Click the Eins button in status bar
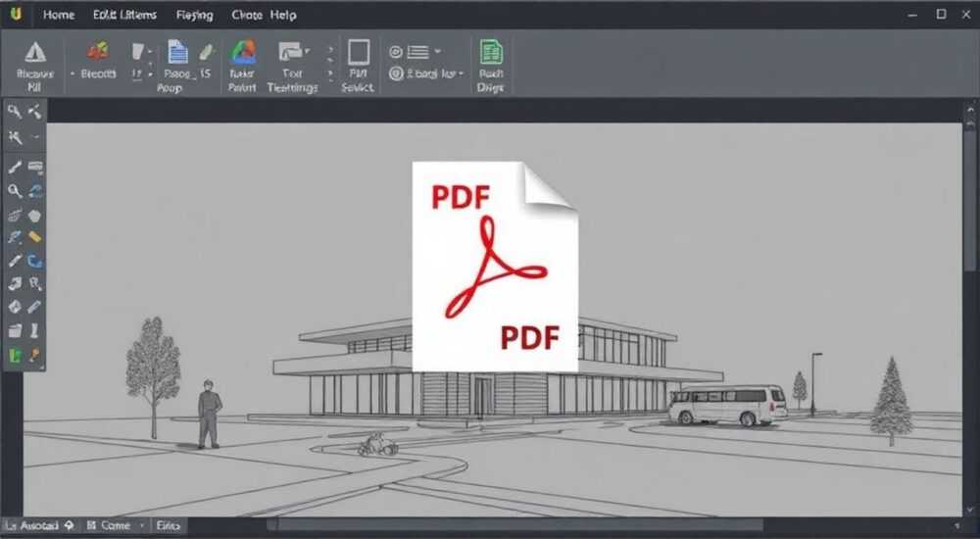The height and width of the screenshot is (539, 980). point(169,526)
